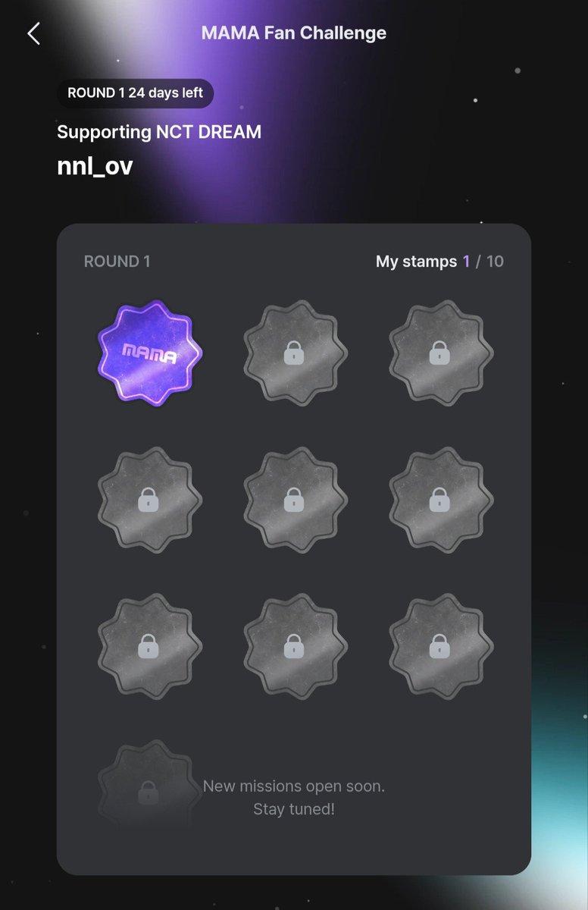Tap the third-row locked stamp on the right
This screenshot has width=588, height=910.
coord(441,645)
